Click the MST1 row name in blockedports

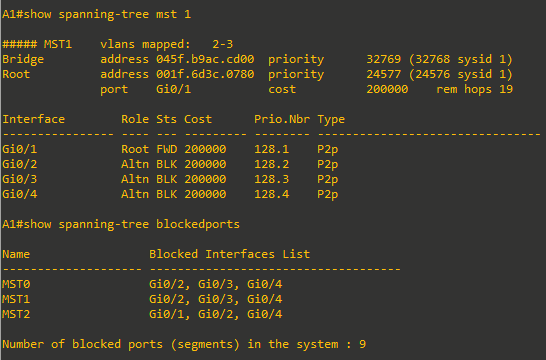point(16,299)
